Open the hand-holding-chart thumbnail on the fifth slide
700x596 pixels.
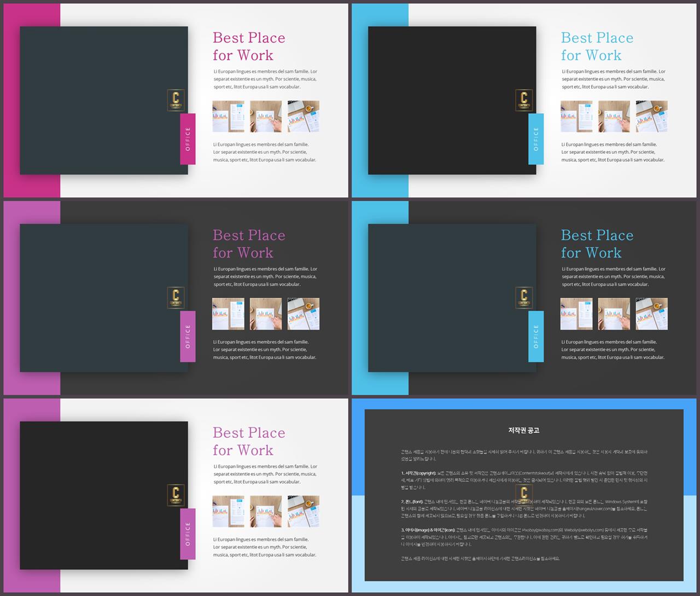(x=266, y=511)
